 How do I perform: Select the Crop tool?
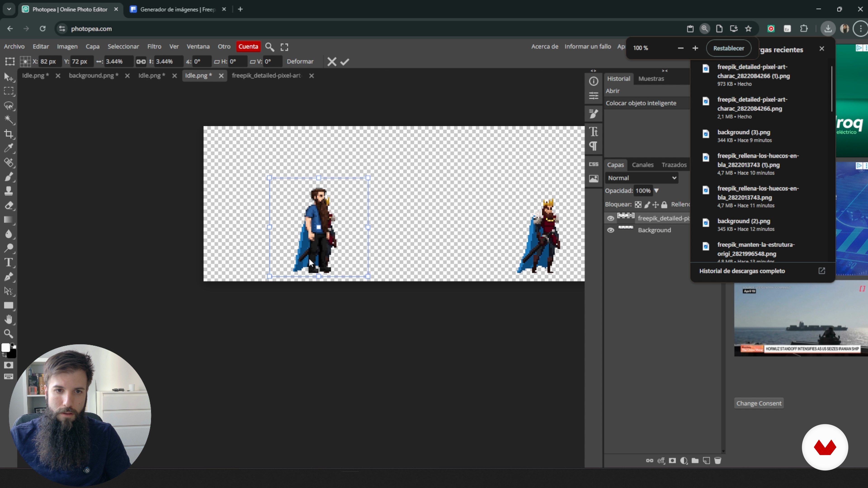pos(9,134)
